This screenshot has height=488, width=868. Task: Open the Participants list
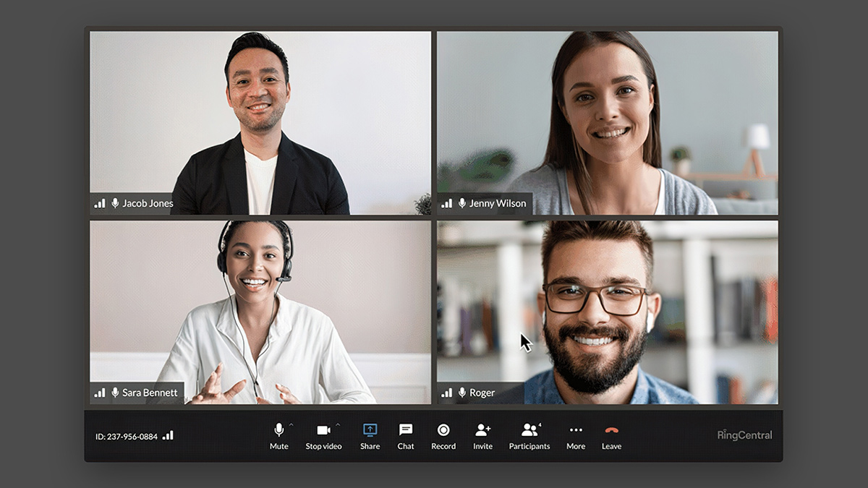529,429
